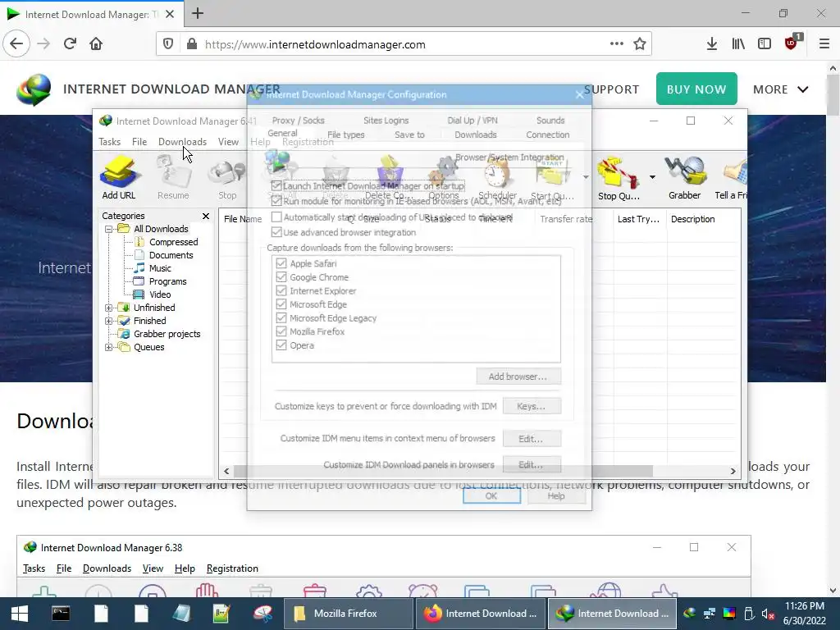The image size is (840, 630).
Task: Open the Firefox downloads panel
Action: tap(712, 44)
